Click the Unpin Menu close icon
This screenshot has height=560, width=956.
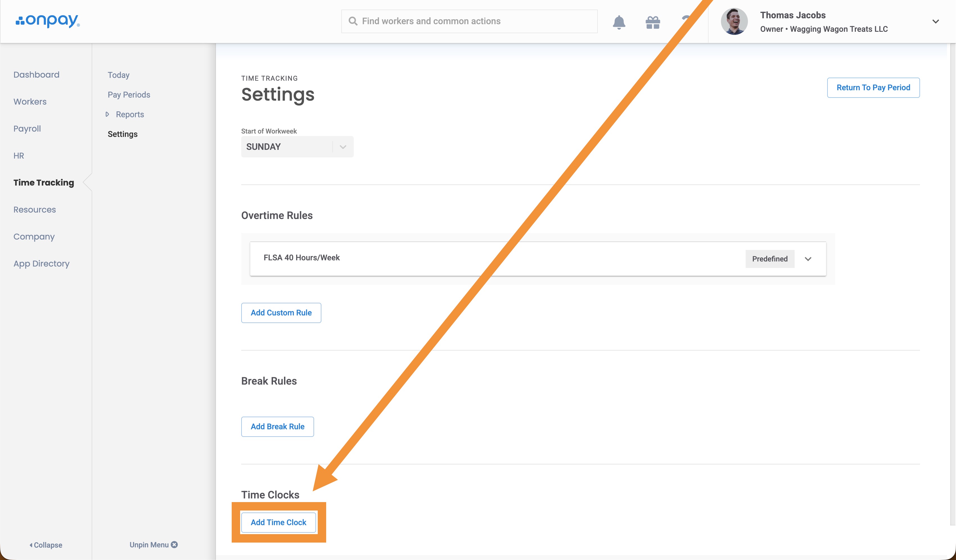click(174, 545)
